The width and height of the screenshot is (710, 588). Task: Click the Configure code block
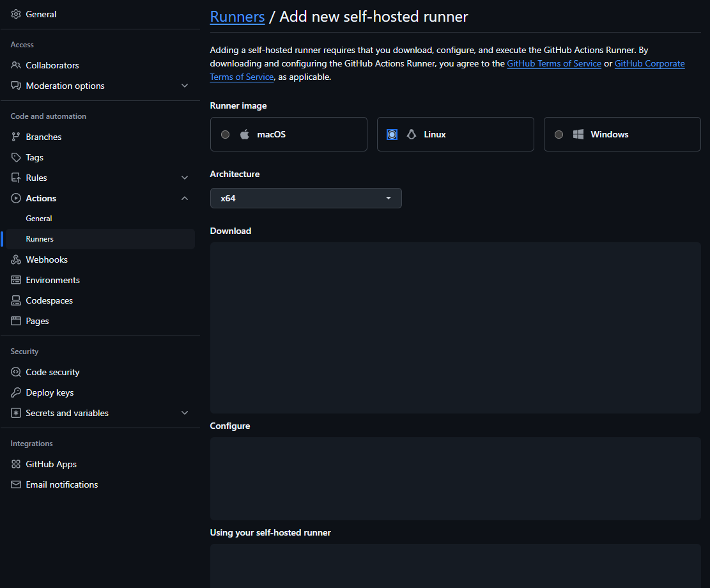click(456, 478)
